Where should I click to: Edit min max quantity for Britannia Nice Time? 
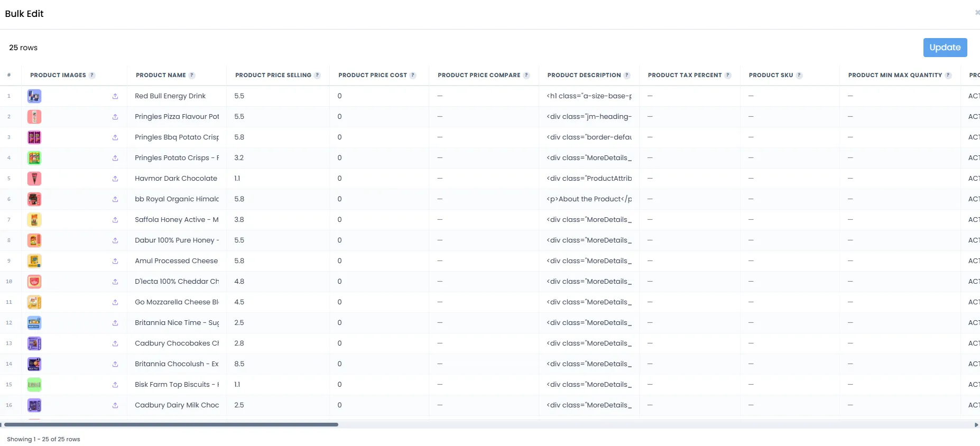900,323
